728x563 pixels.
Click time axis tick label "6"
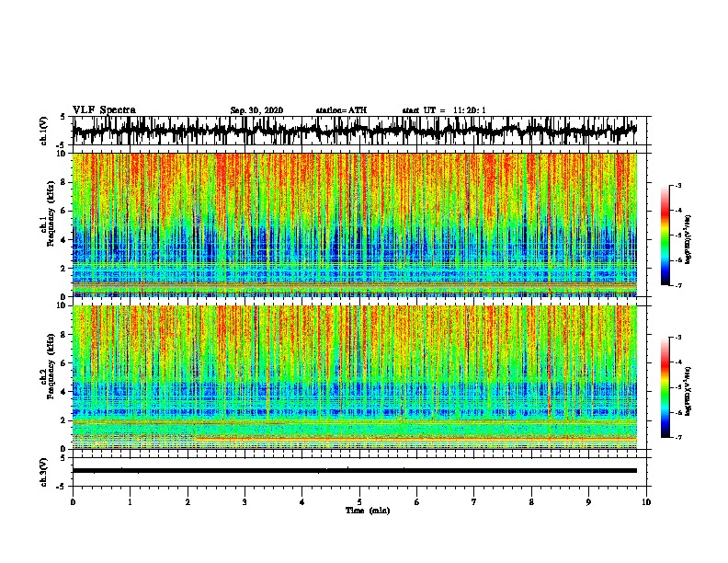tap(417, 501)
